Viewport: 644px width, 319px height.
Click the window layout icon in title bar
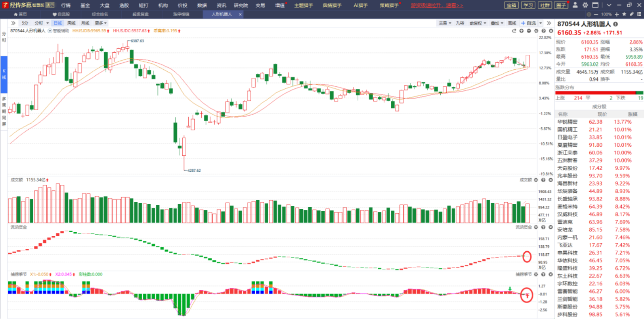click(x=595, y=5)
